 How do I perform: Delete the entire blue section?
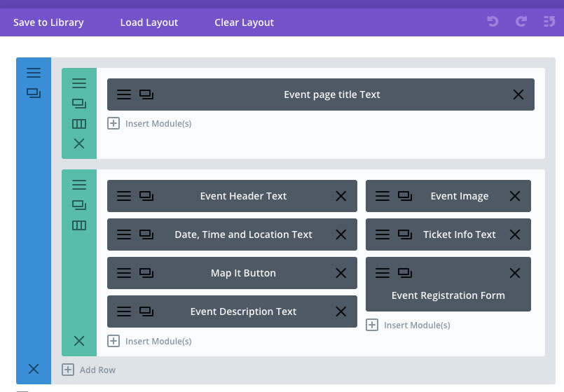tap(34, 369)
